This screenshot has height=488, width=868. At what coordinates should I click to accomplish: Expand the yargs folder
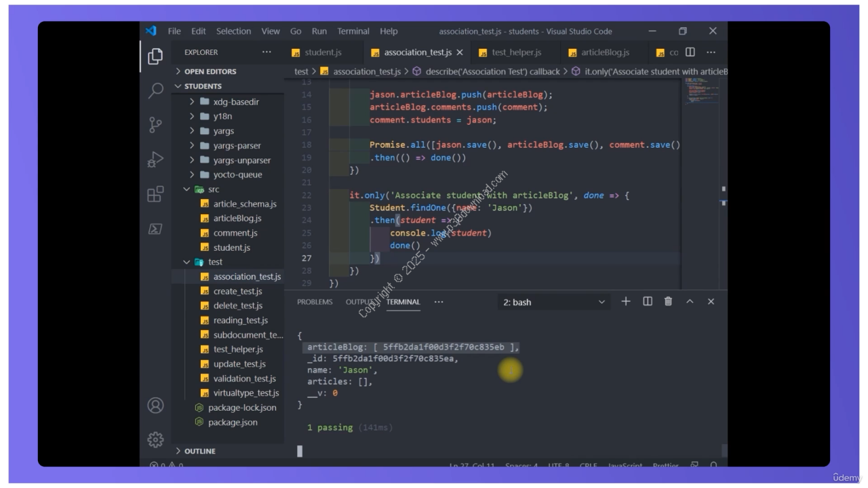tap(228, 131)
